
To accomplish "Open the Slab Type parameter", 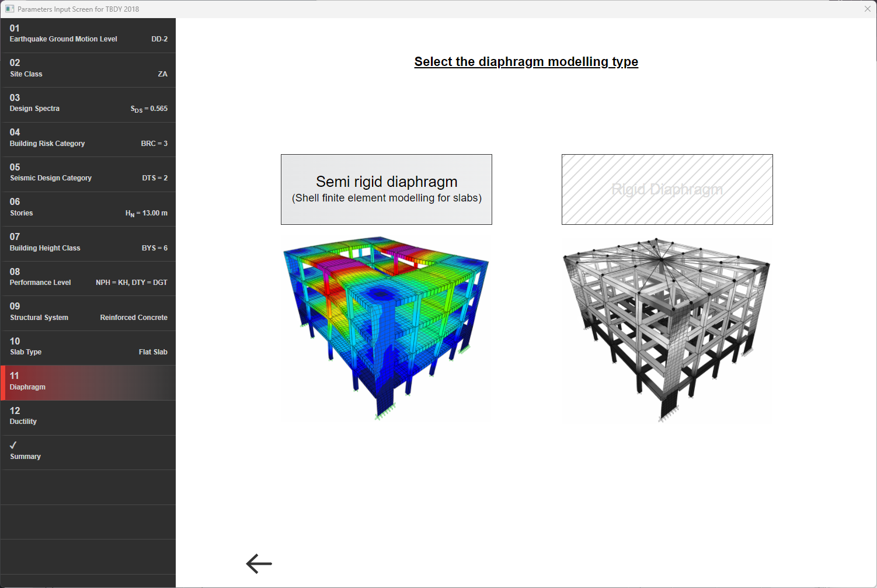I will [88, 347].
